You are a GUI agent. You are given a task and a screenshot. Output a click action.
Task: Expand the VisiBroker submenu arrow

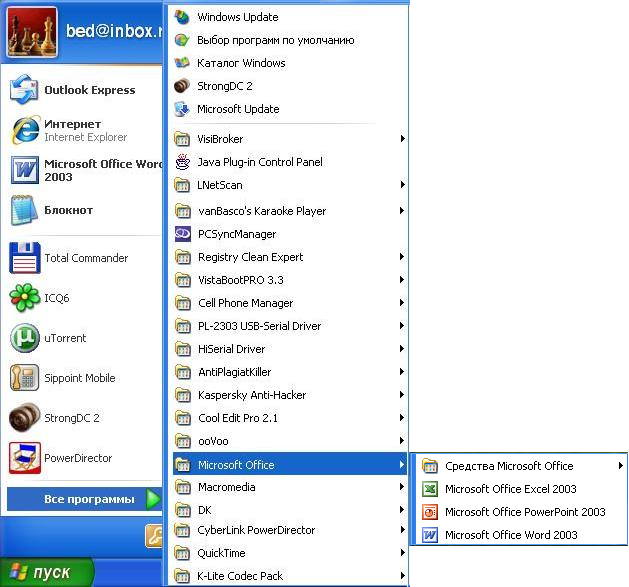(x=402, y=139)
